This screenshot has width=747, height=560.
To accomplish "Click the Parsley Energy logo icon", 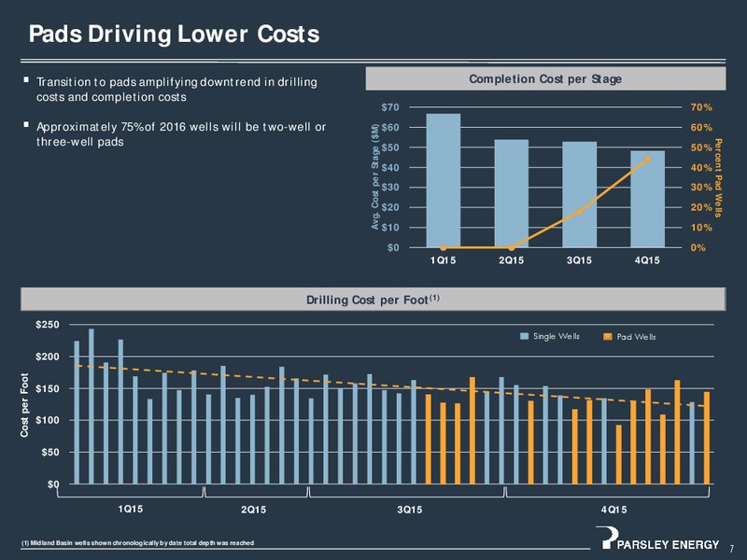I will pyautogui.click(x=606, y=538).
